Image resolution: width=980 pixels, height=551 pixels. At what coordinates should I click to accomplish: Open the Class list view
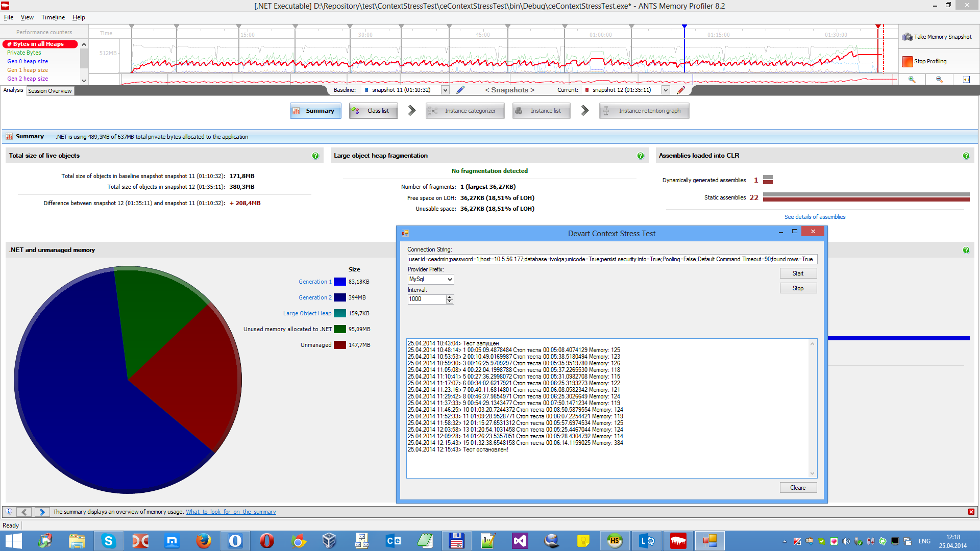(373, 111)
